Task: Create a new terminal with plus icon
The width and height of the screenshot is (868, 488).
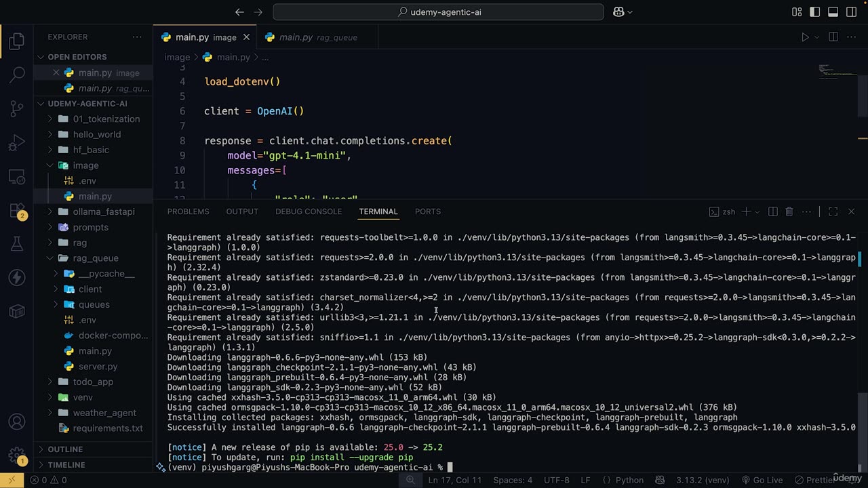Action: point(746,211)
